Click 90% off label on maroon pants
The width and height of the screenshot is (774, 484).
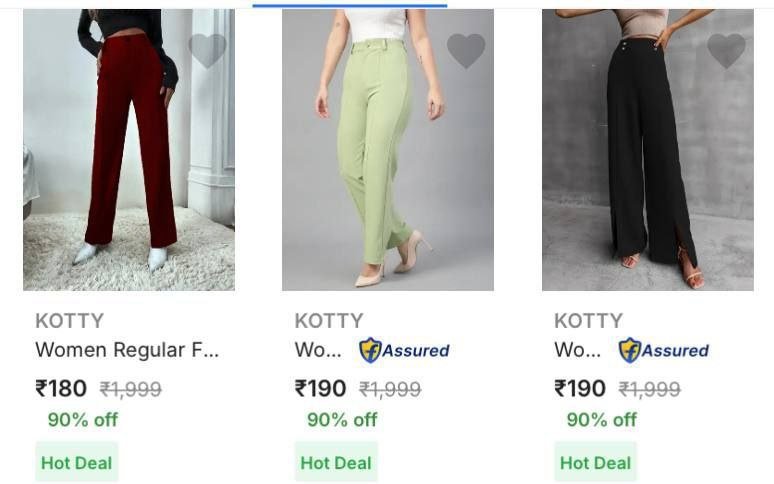point(82,420)
